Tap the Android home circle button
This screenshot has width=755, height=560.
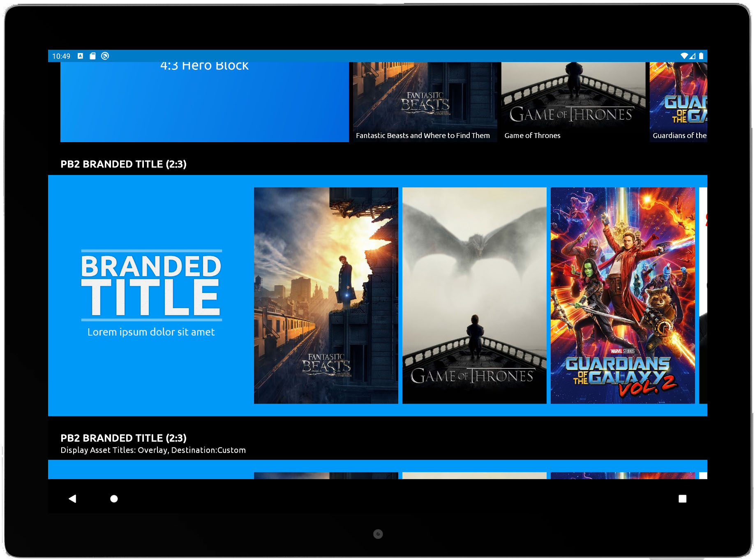pyautogui.click(x=114, y=498)
